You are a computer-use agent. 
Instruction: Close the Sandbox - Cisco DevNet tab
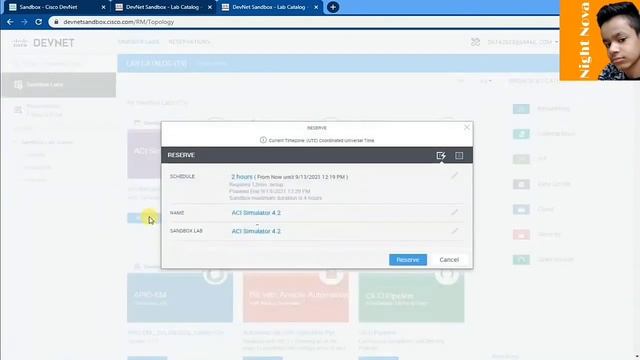click(x=103, y=7)
